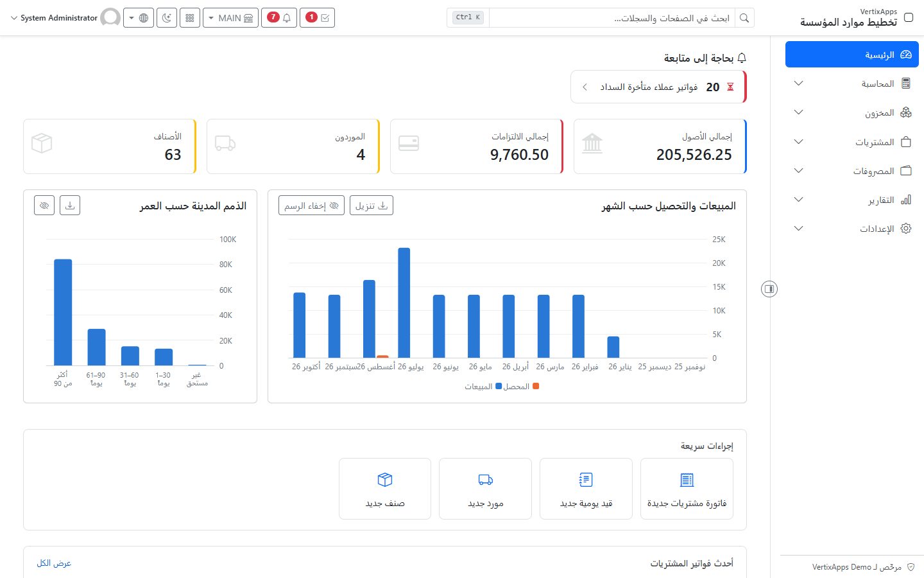Click the Ctrl K shortcut badge
This screenshot has height=578, width=924.
(x=468, y=17)
